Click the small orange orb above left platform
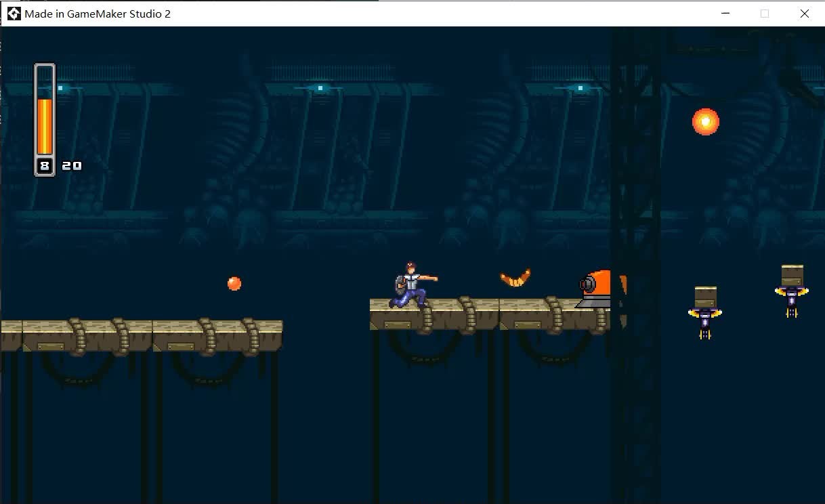The height and width of the screenshot is (504, 825). pos(234,283)
